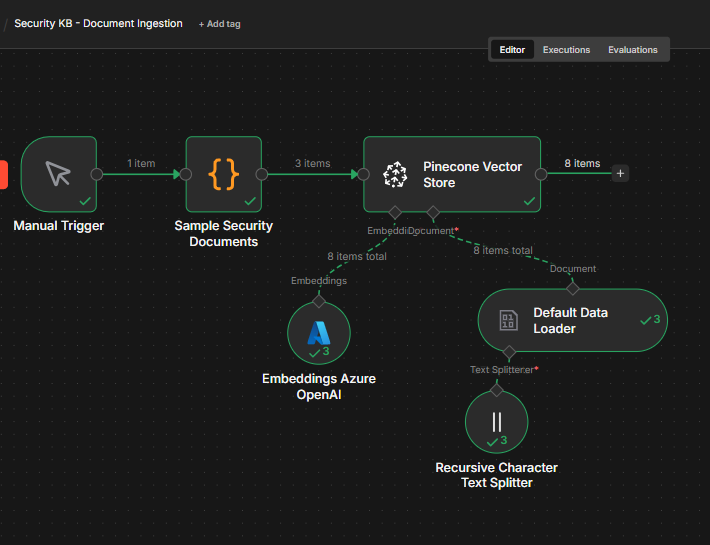Click Pinecone Vector Store main output connector
Screen dimensions: 710x545
click(x=541, y=174)
